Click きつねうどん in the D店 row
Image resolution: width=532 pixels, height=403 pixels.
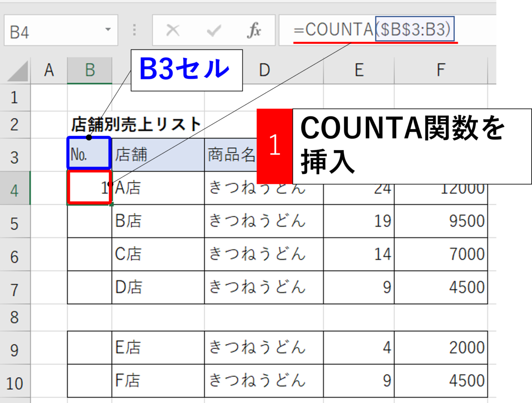[x=264, y=287]
